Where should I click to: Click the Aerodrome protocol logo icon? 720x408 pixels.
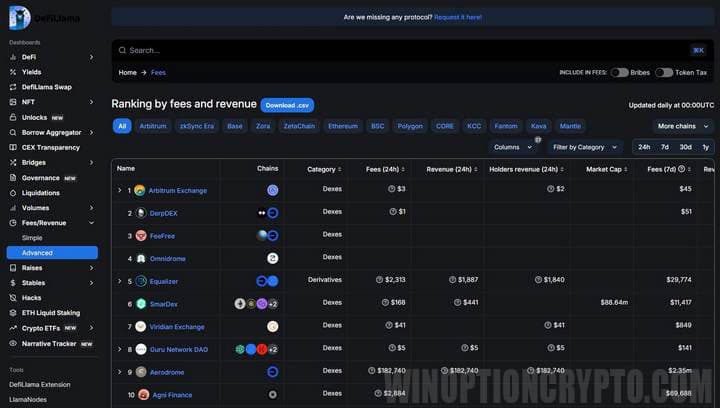point(140,372)
